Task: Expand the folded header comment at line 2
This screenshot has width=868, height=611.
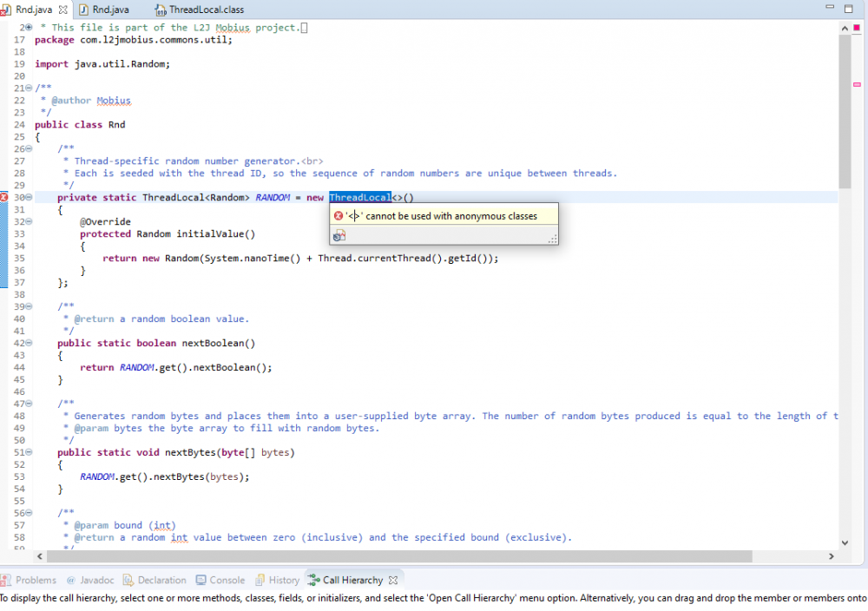Action: 30,28
